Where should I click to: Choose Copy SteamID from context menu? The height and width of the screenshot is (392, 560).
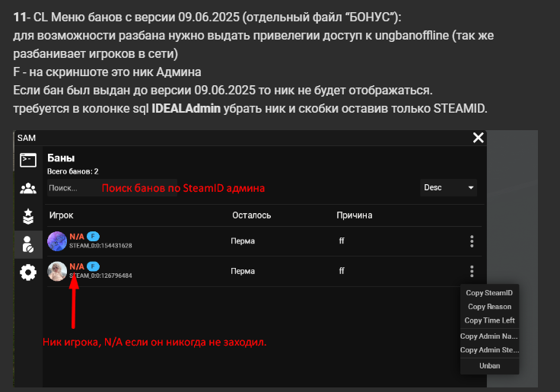[489, 292]
